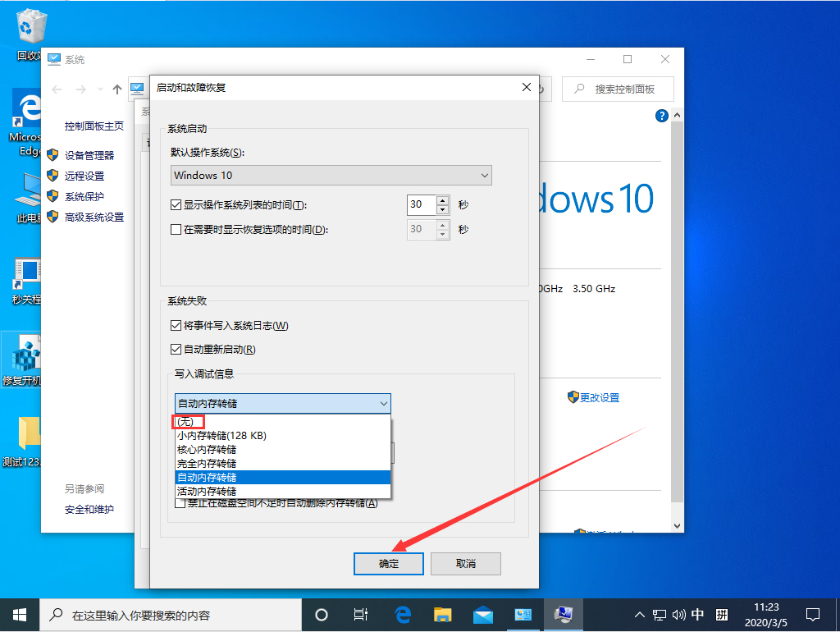Image resolution: width=840 pixels, height=632 pixels.
Task: Click the 中 language indicator in tray
Action: pyautogui.click(x=698, y=614)
